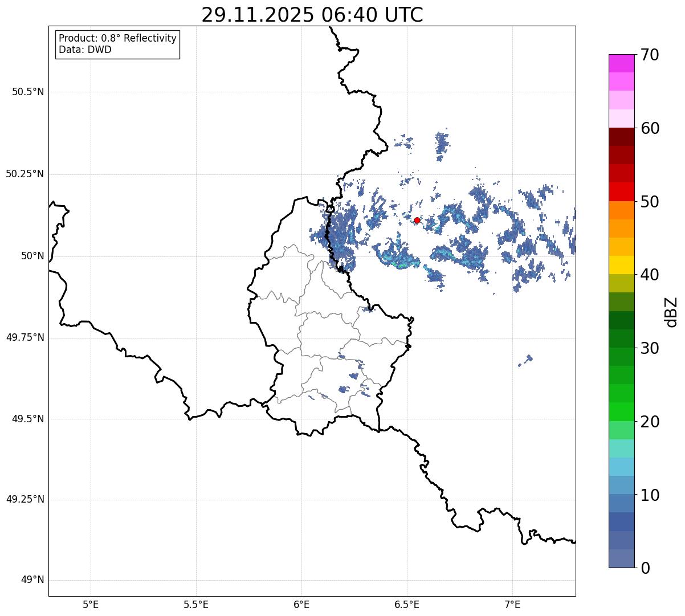The image size is (685, 616).
Task: Click the turquoise colorbar segment below 20
Action: click(x=621, y=448)
